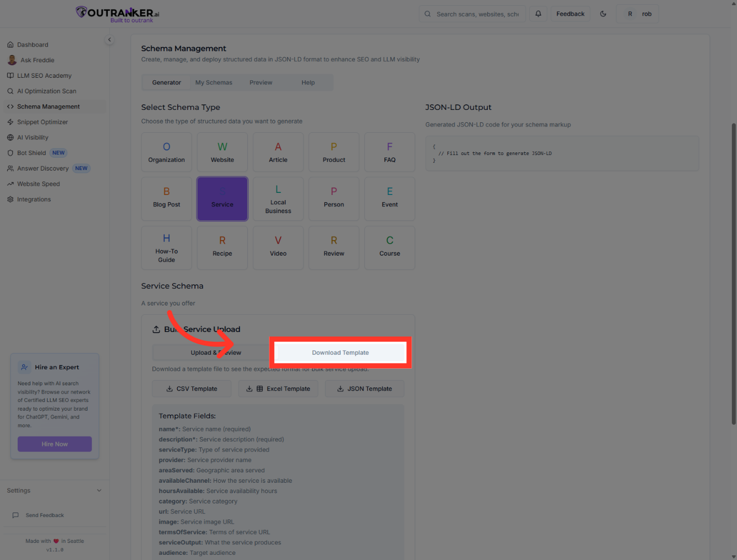Click the notifications bell icon
This screenshot has width=737, height=560.
pos(538,14)
